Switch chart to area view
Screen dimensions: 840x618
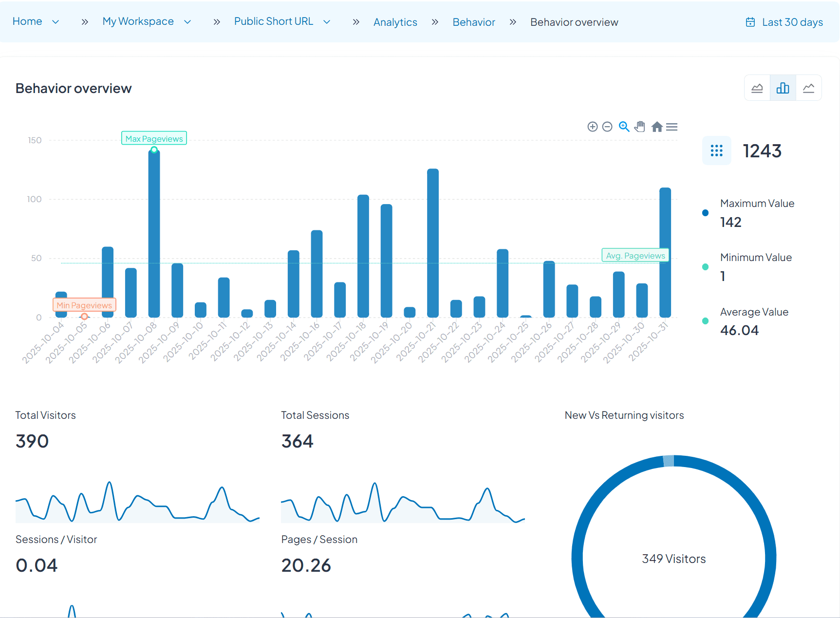757,88
